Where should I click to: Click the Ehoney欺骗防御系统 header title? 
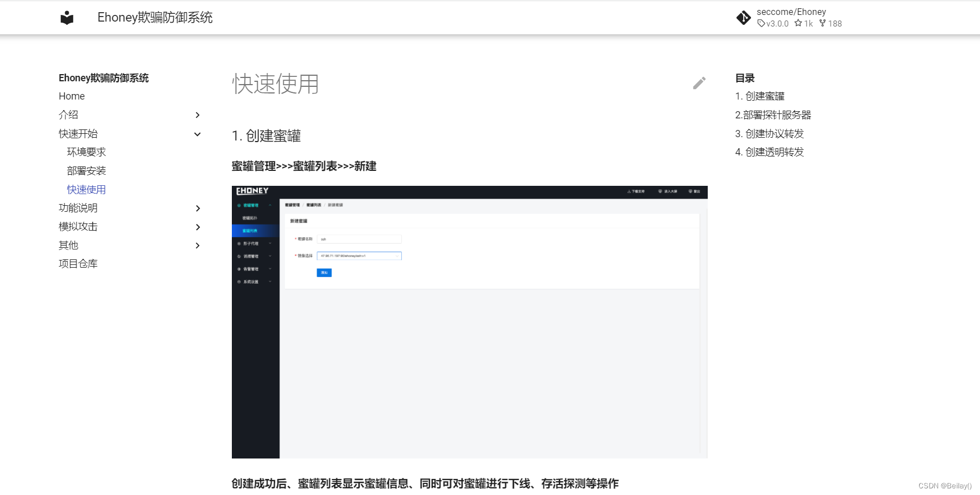(155, 18)
